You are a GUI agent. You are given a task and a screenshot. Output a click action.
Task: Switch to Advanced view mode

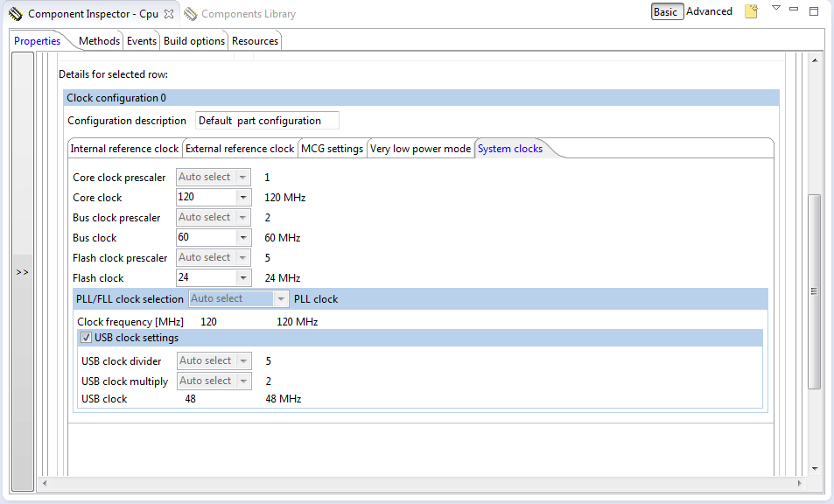click(709, 11)
